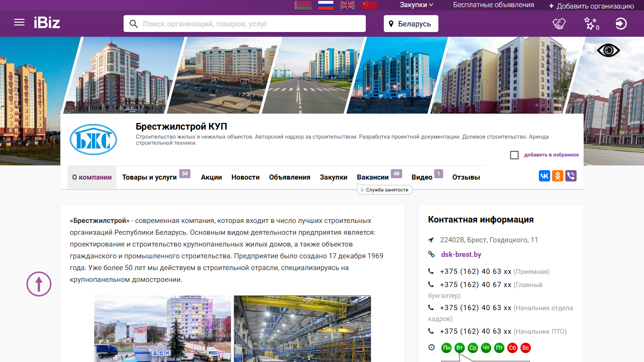Viewport: 644px width, 362px height.
Task: Share on VK icon
Action: [x=545, y=176]
